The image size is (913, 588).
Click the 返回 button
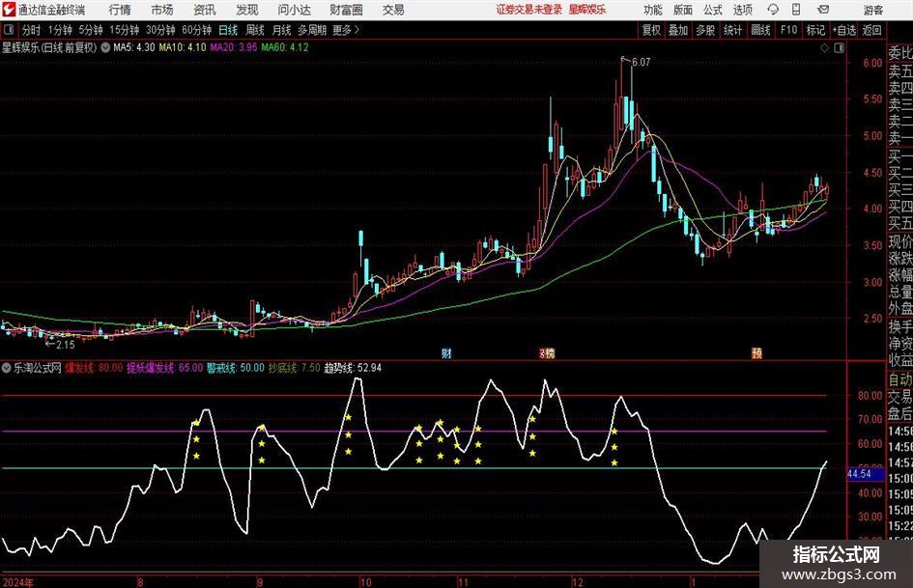(x=872, y=30)
